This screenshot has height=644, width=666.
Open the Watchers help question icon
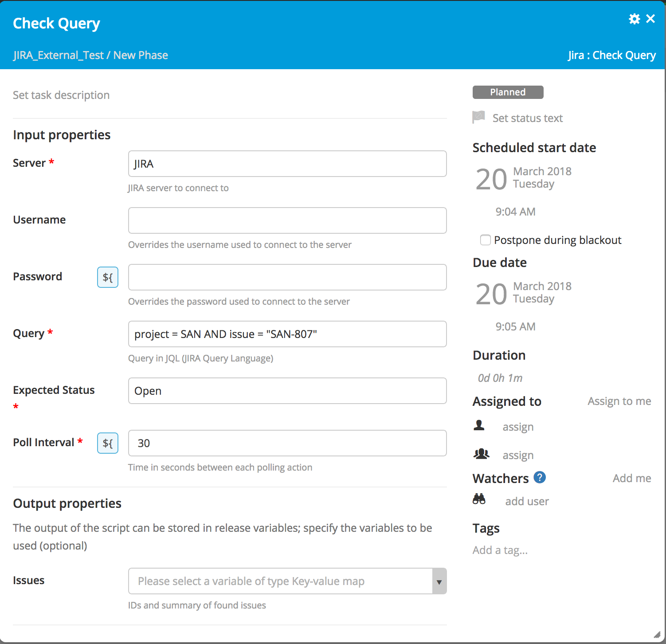tap(540, 477)
